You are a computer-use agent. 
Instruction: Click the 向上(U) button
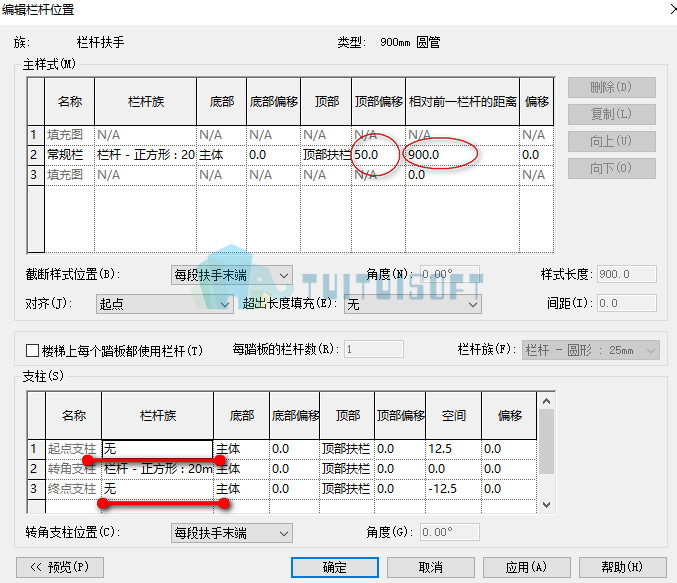tap(611, 141)
